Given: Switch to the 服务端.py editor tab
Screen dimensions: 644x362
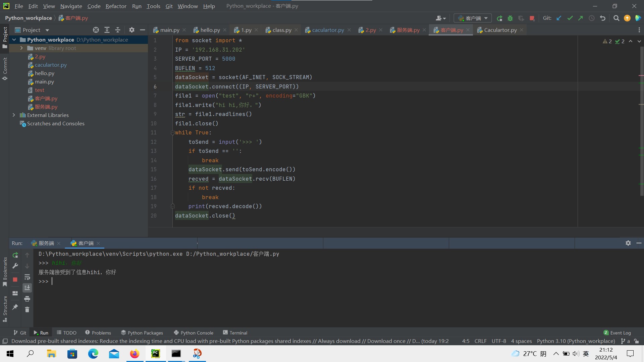Looking at the screenshot, I should (408, 30).
